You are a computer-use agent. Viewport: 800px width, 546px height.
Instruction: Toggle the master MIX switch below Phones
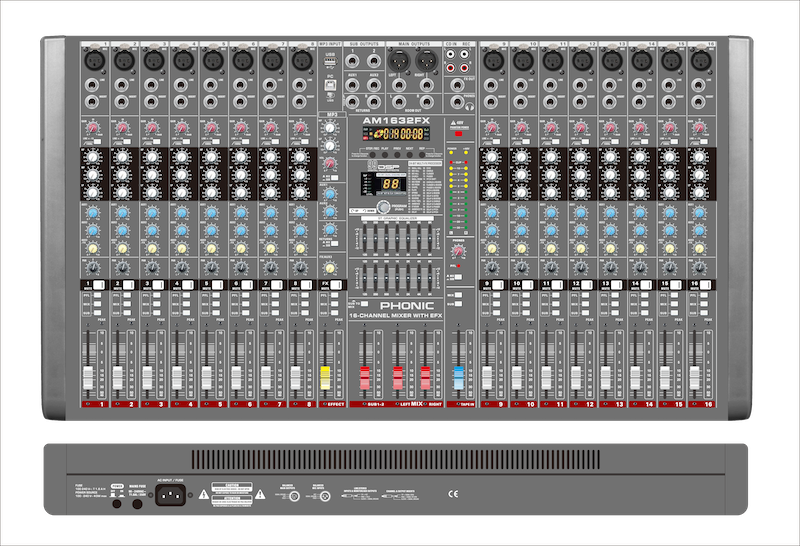click(x=458, y=295)
